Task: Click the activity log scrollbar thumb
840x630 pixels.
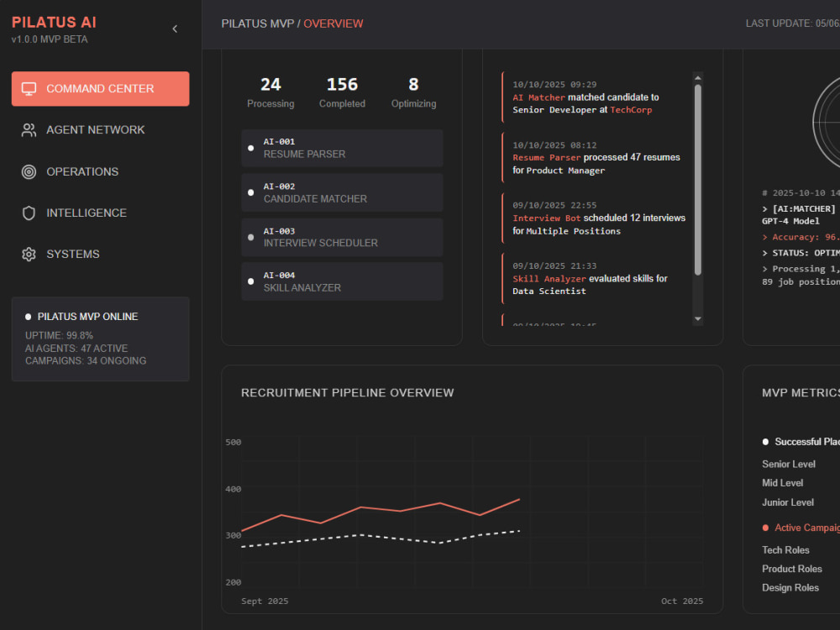Action: tap(697, 180)
